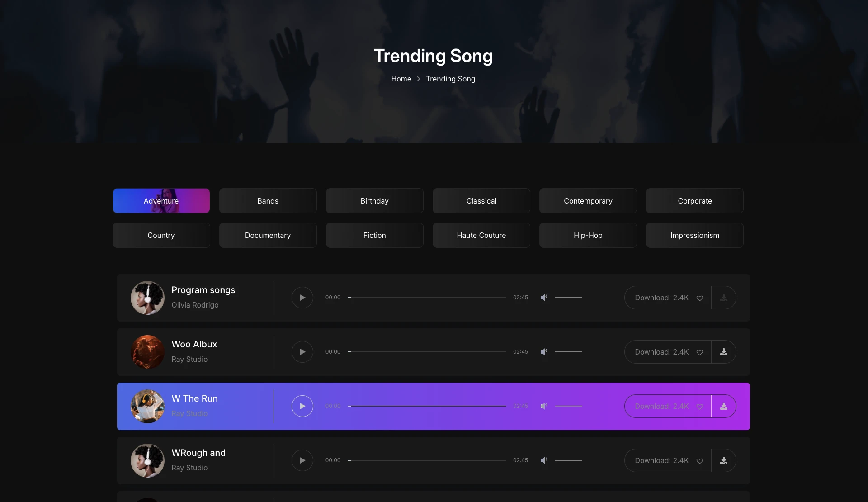Download the Woo Albux track
Image resolution: width=868 pixels, height=502 pixels.
[x=724, y=352]
